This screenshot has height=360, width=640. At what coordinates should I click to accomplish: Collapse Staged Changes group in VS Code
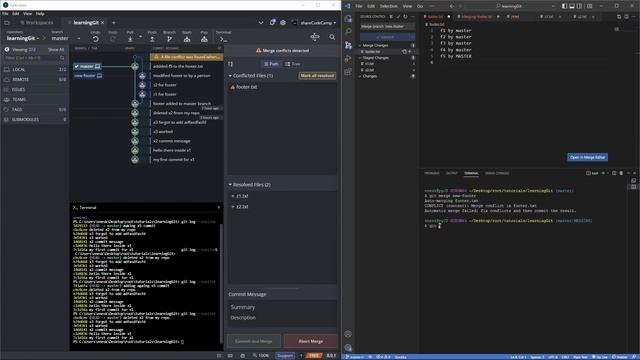pos(360,58)
